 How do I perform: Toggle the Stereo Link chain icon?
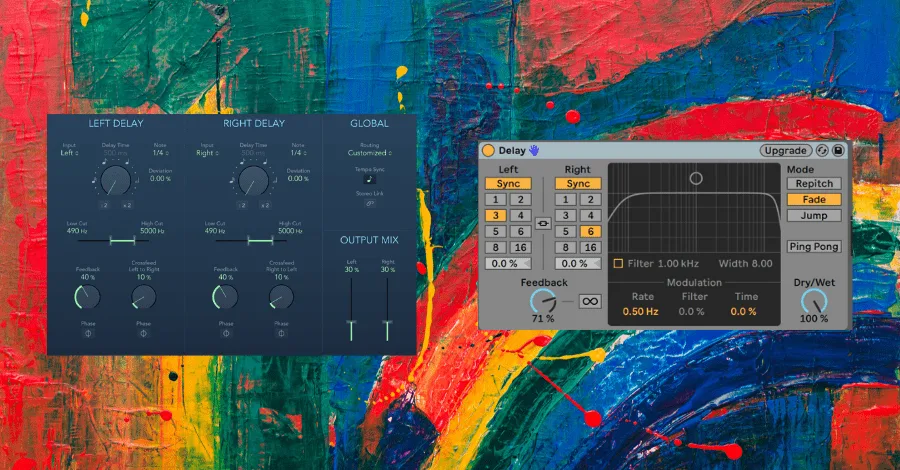pyautogui.click(x=370, y=203)
